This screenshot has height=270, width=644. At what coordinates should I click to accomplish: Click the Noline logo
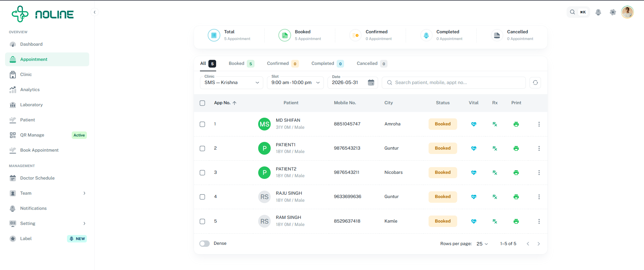43,14
